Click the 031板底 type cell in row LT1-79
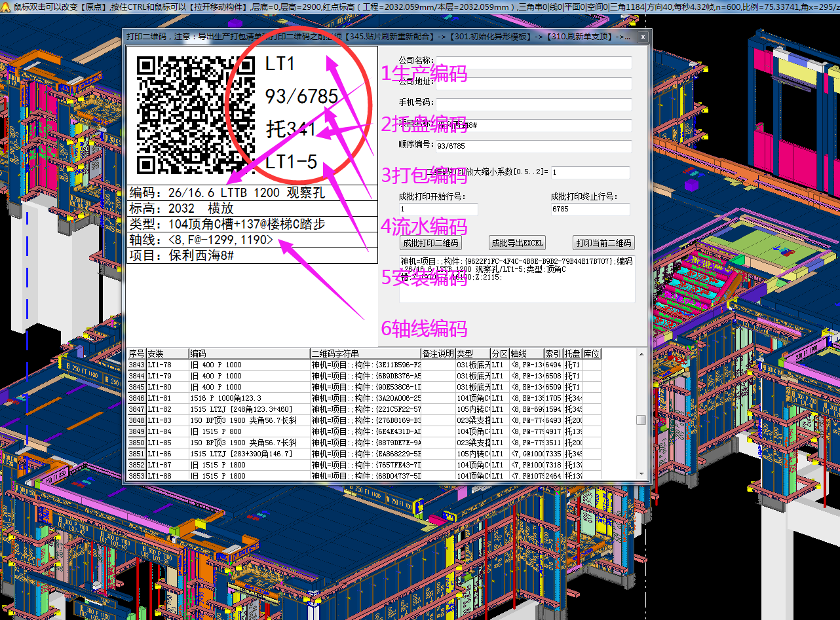This screenshot has height=620, width=840. [472, 376]
